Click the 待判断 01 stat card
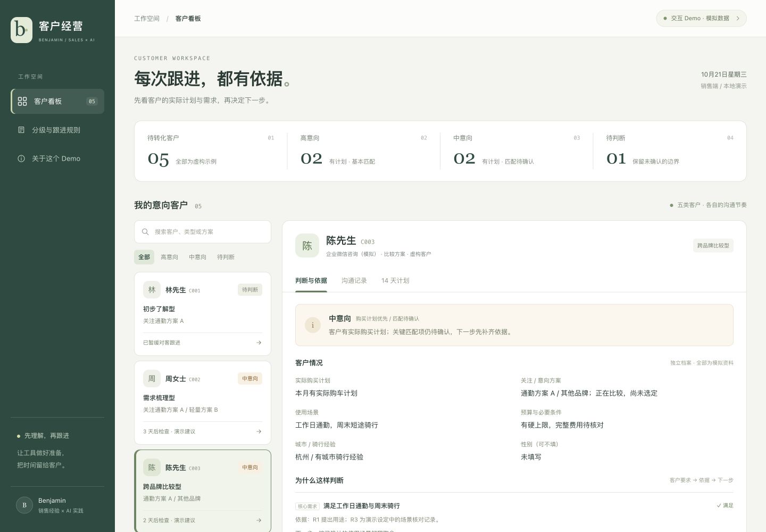The image size is (766, 532). (x=670, y=151)
